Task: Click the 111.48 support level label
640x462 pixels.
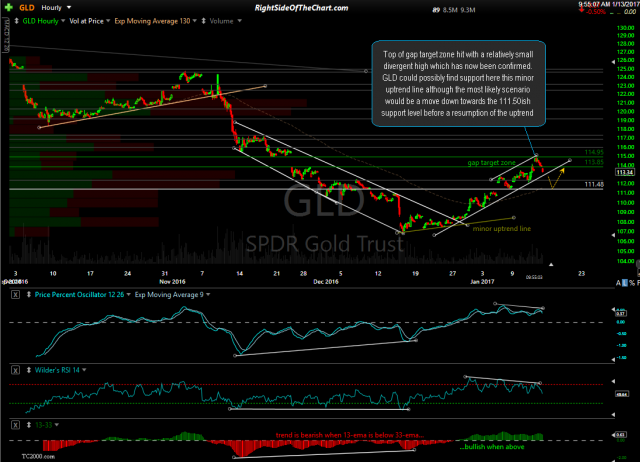Action: pos(594,184)
